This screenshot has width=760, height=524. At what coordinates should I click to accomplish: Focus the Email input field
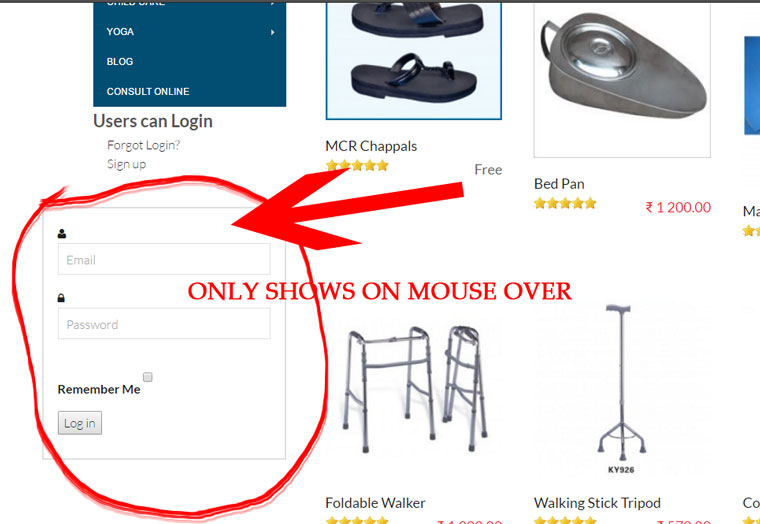(x=164, y=259)
